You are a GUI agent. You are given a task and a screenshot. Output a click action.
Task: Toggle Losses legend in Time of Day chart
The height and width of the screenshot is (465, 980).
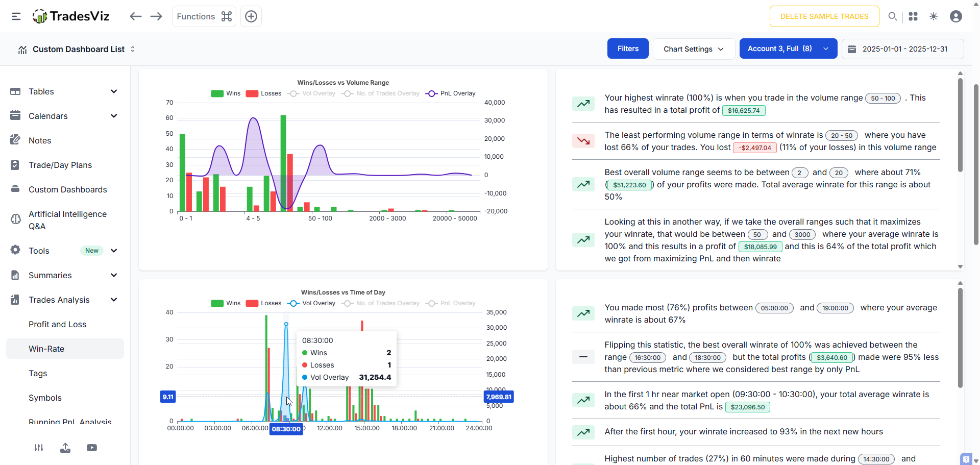pos(263,303)
